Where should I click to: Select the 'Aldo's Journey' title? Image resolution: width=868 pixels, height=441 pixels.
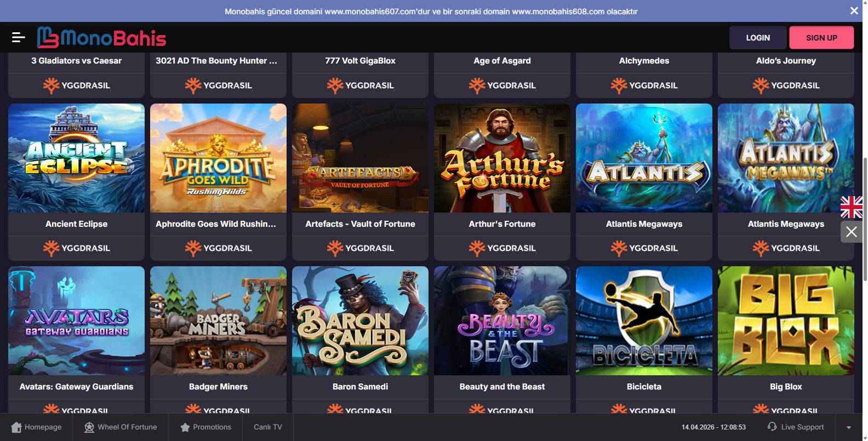pyautogui.click(x=786, y=61)
